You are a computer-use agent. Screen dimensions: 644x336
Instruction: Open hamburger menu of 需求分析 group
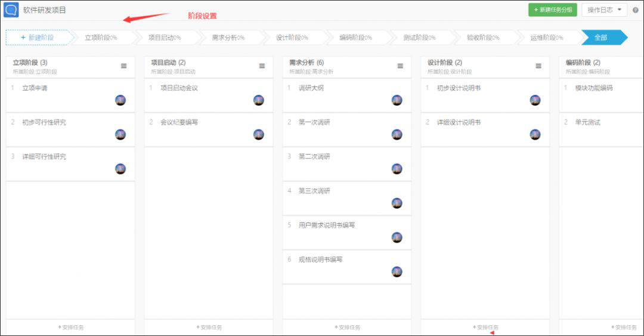[400, 66]
